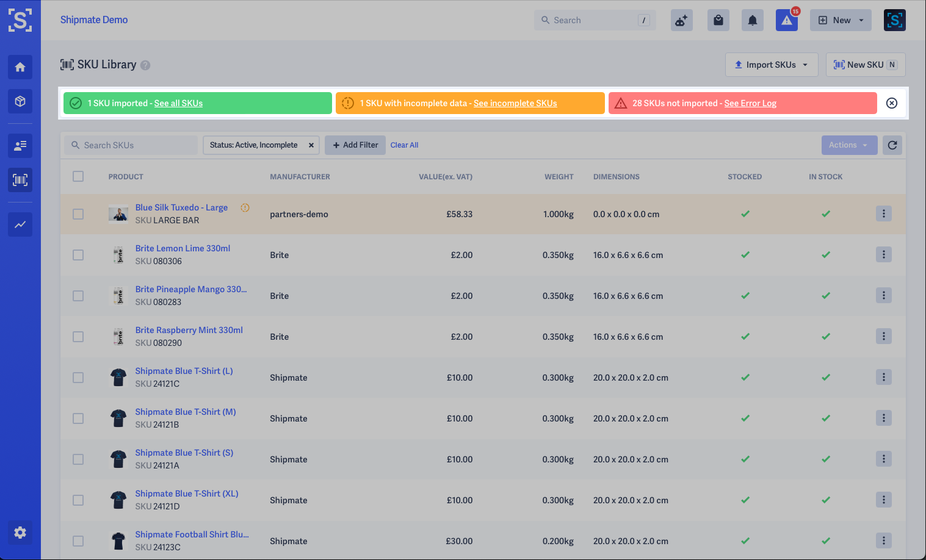
Task: Open the shopping bag icon in header
Action: pos(718,20)
